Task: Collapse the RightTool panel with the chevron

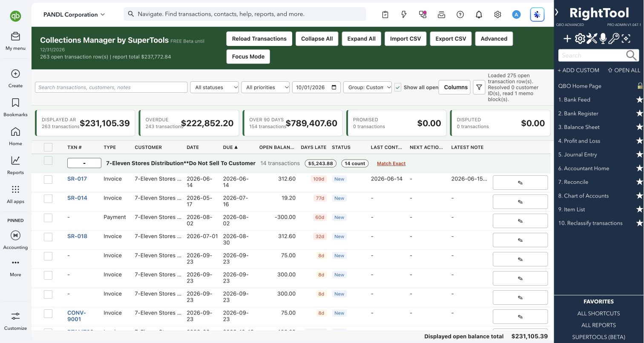Action: click(557, 12)
